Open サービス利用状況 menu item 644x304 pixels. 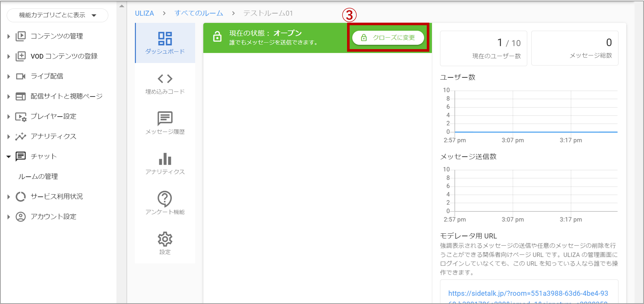(x=56, y=197)
